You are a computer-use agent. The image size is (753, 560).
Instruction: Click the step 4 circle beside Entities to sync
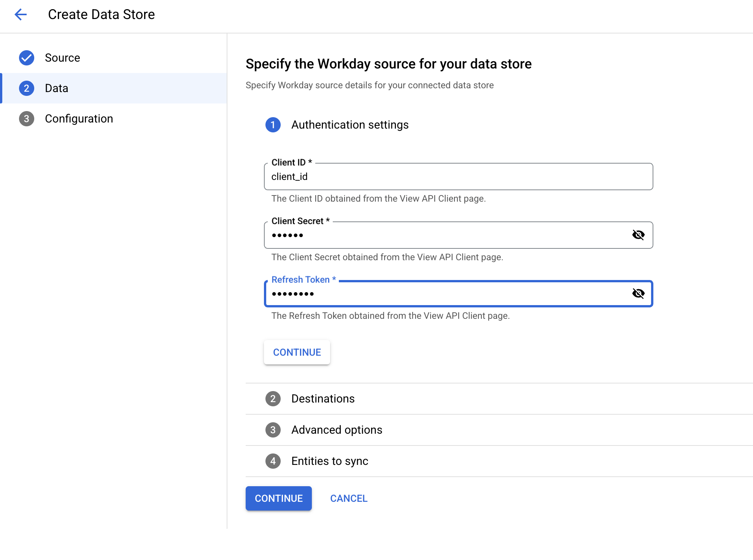(x=273, y=461)
